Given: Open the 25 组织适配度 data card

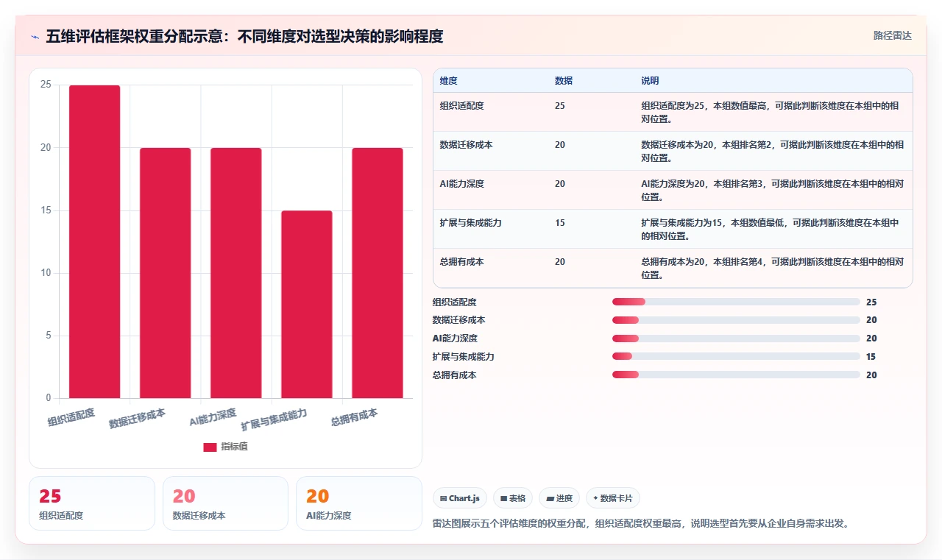Looking at the screenshot, I should click(x=92, y=503).
